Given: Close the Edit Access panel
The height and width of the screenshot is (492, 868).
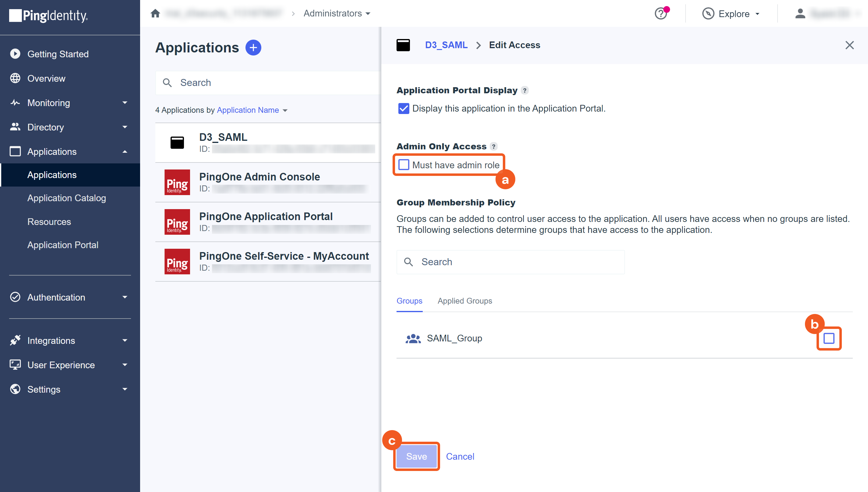Looking at the screenshot, I should tap(849, 45).
